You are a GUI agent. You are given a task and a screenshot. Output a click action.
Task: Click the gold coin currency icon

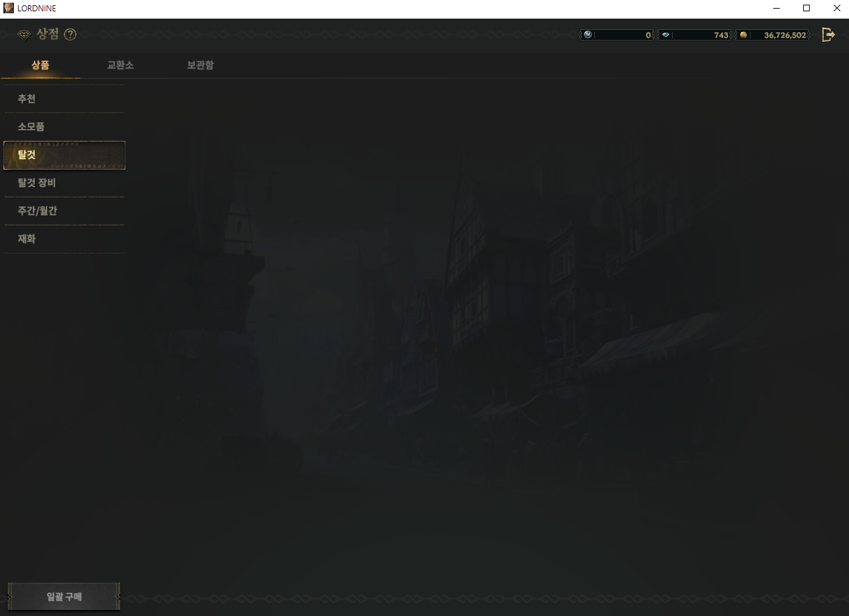pyautogui.click(x=743, y=35)
